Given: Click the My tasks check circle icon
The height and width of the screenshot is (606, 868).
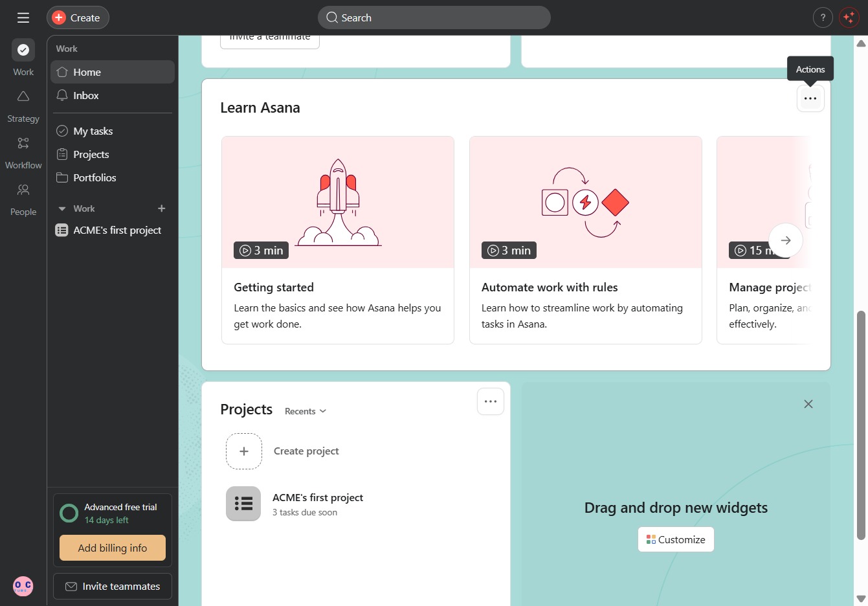Looking at the screenshot, I should (62, 131).
